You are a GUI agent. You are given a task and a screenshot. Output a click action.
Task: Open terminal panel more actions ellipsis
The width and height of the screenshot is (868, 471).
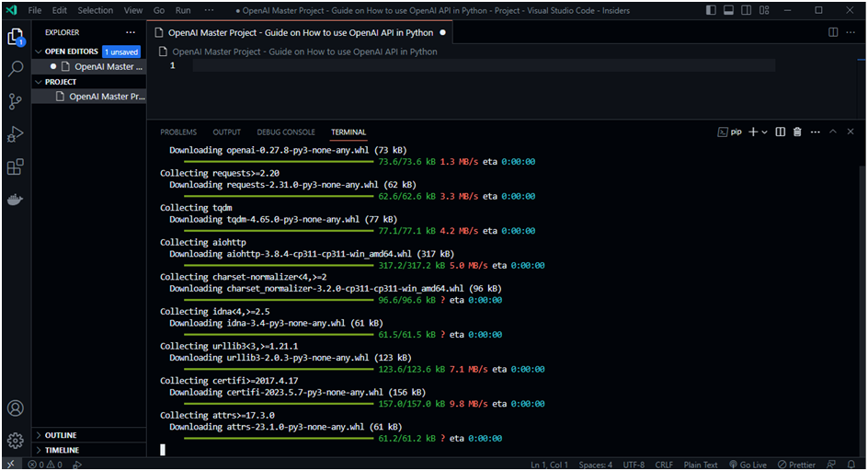coord(816,132)
